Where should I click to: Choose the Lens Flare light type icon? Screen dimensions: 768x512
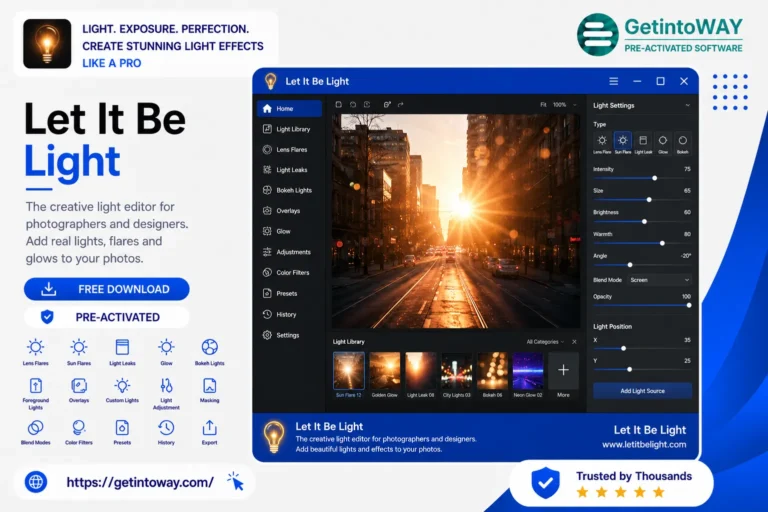point(602,141)
